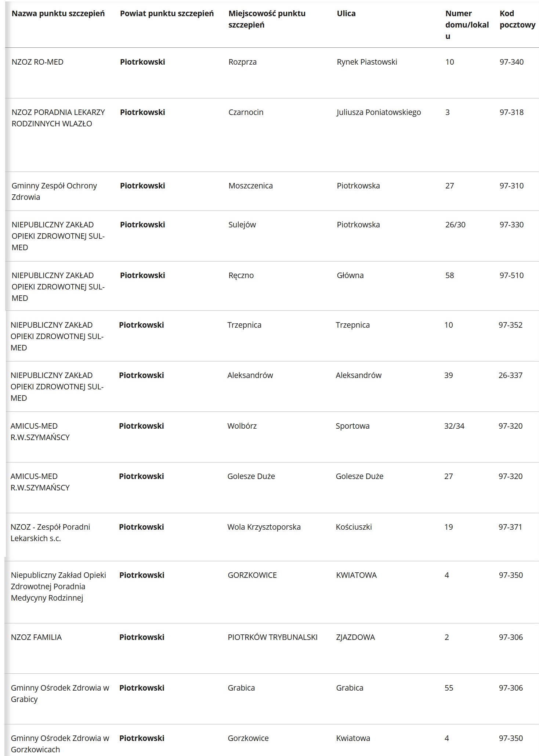Click the "Ulica" column header
The image size is (539, 756).
pyautogui.click(x=346, y=14)
